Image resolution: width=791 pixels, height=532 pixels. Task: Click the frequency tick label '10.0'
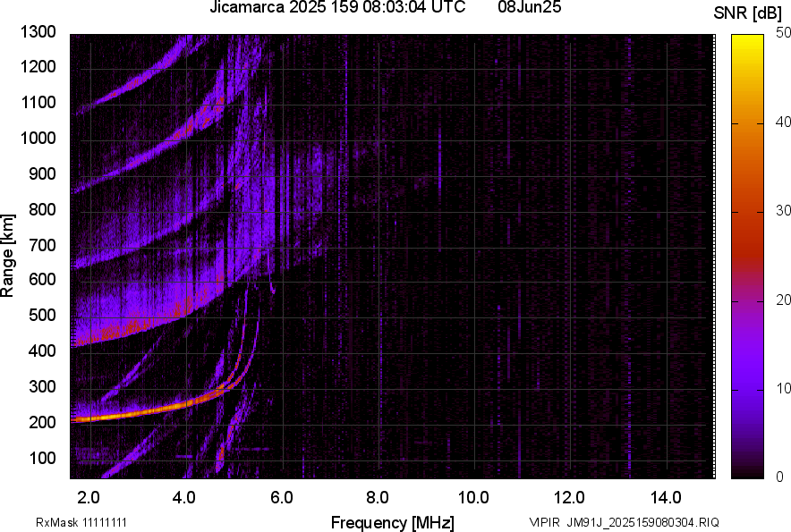click(x=473, y=498)
